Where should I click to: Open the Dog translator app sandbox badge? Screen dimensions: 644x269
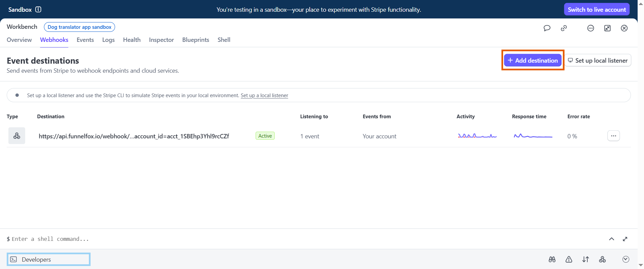click(x=79, y=27)
